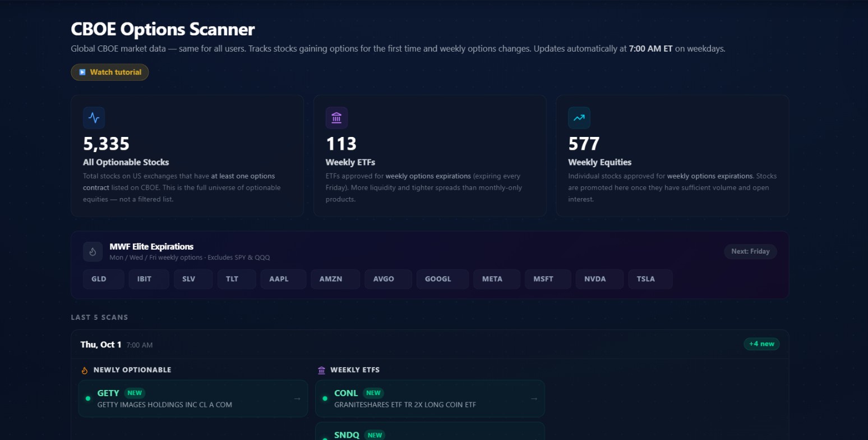Choose the TSLA ticker chip
Viewport: 868px width, 440px height.
point(650,279)
